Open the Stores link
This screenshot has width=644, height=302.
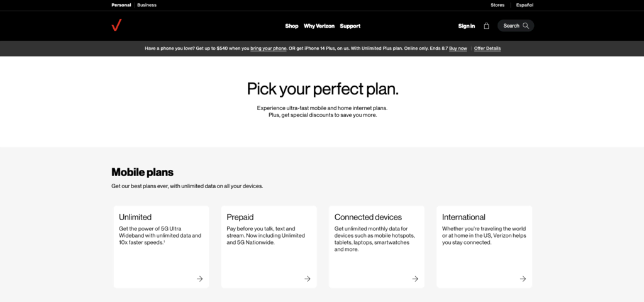[497, 5]
